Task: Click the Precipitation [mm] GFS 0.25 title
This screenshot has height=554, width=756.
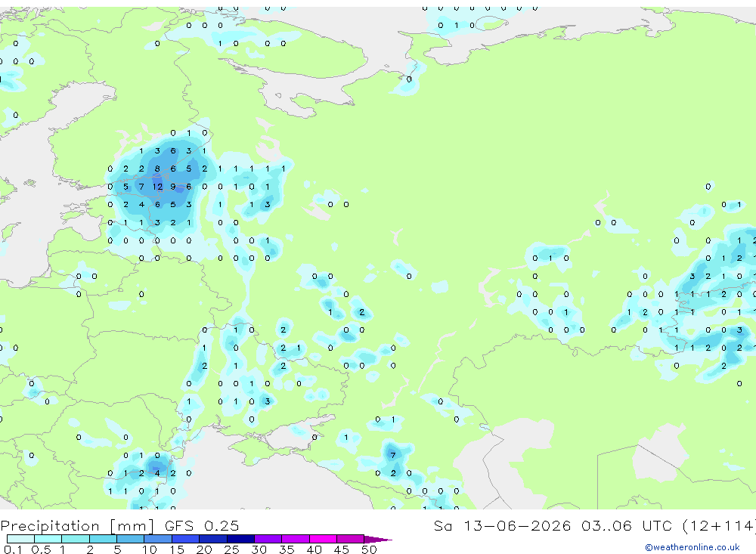Action: coord(119,526)
